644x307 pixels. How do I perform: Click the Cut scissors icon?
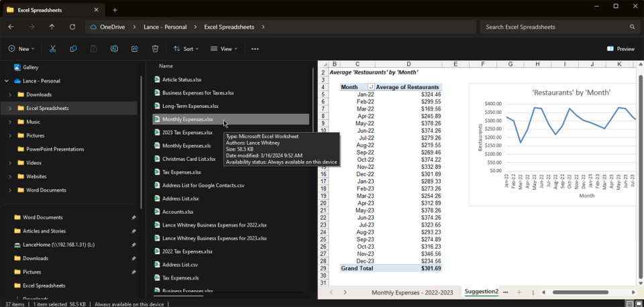53,49
